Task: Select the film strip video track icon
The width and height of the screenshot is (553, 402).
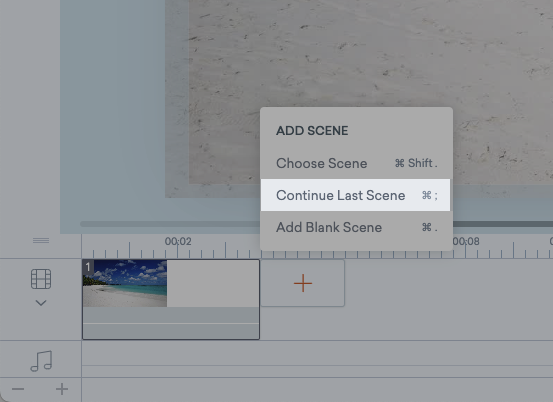Action: (41, 279)
